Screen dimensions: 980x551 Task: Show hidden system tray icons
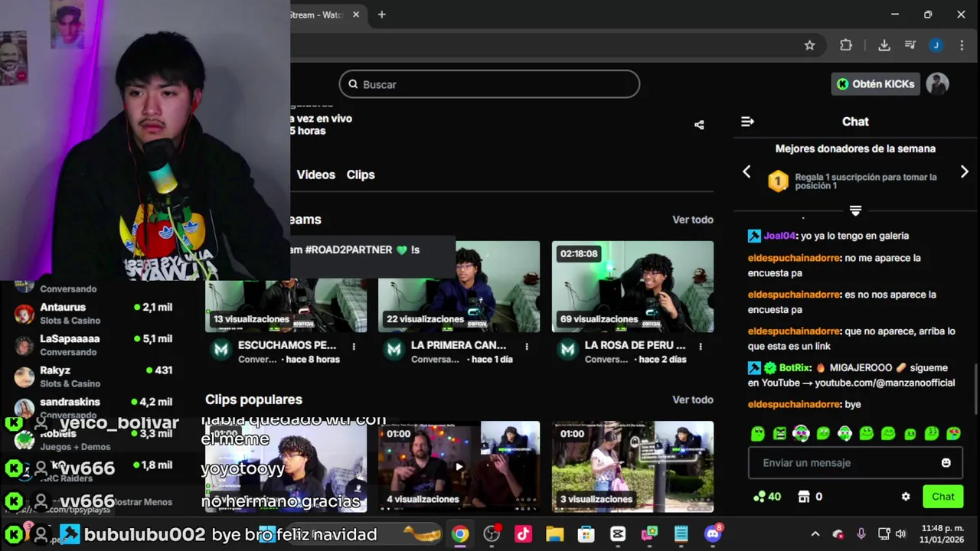coord(815,534)
